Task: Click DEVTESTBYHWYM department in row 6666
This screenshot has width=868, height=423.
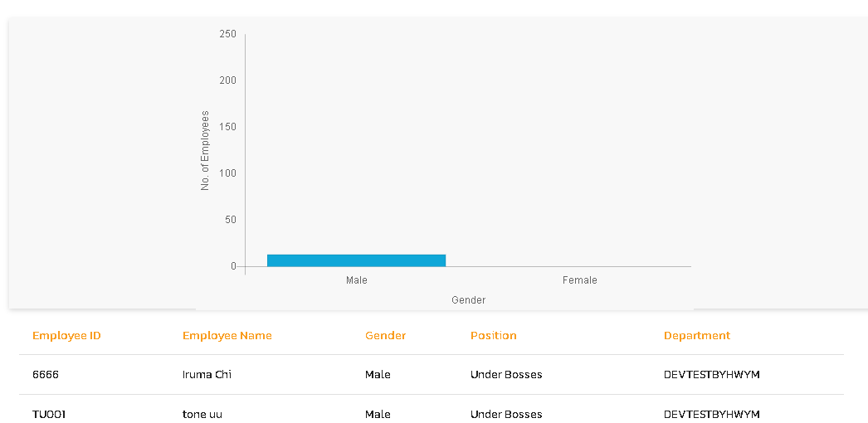Action: [711, 375]
